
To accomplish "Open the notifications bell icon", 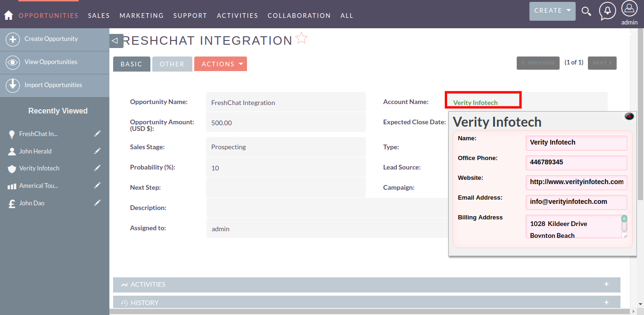I will pyautogui.click(x=607, y=11).
